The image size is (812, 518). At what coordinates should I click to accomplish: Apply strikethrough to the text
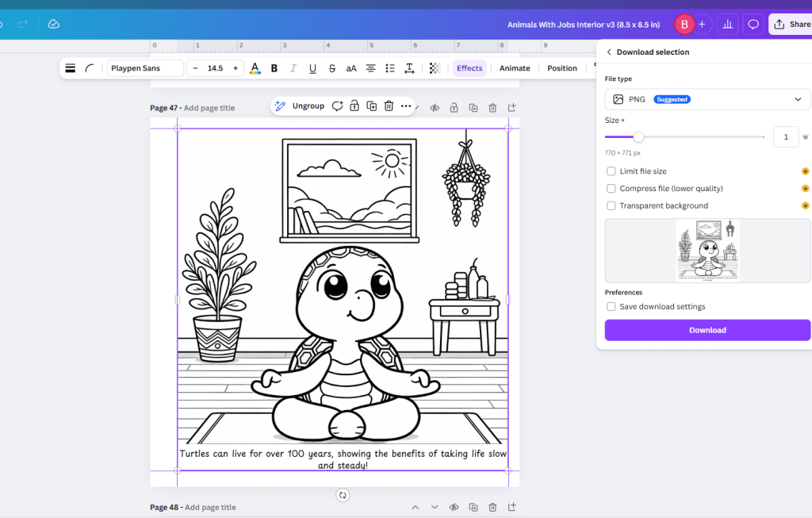click(332, 68)
